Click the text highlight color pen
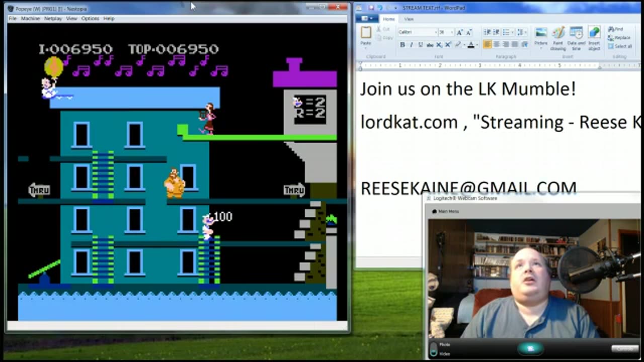Screen dimensions: 644x362 point(458,45)
